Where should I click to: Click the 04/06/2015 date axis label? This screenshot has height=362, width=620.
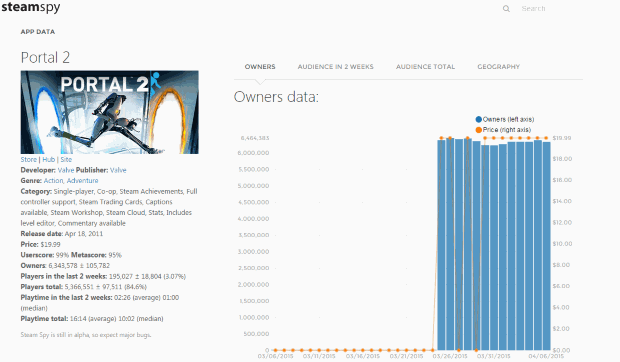coord(546,356)
